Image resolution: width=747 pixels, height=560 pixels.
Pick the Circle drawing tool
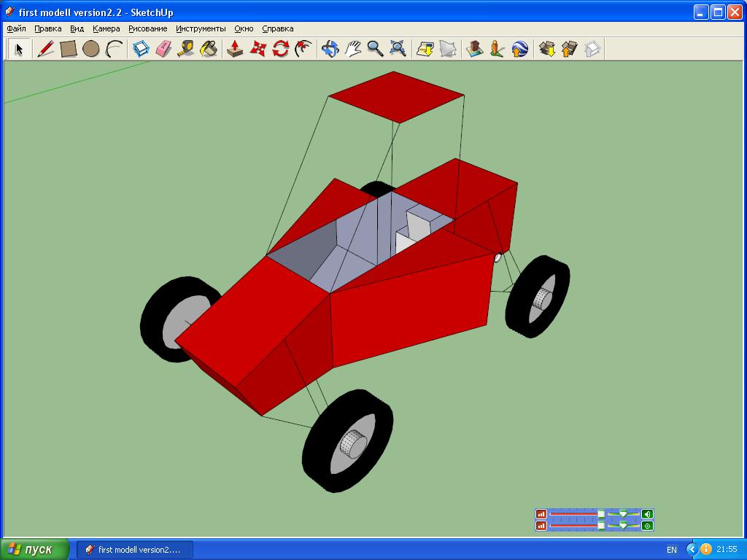(x=91, y=49)
